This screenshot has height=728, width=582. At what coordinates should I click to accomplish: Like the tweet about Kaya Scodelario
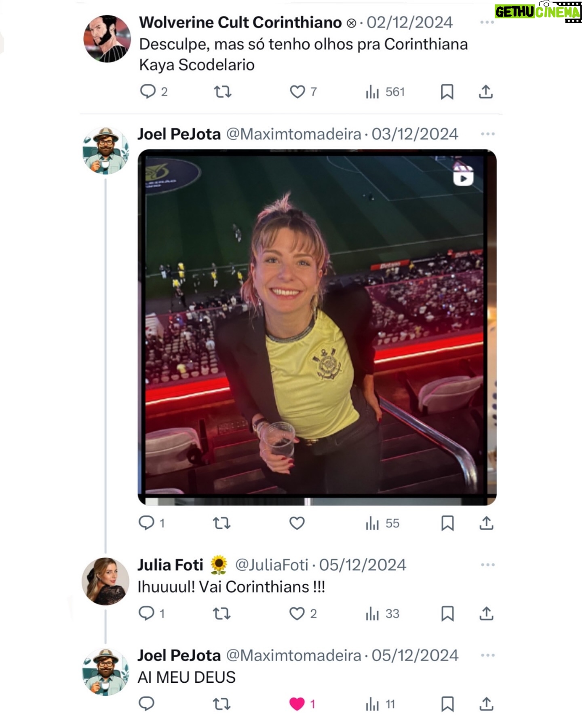point(297,92)
